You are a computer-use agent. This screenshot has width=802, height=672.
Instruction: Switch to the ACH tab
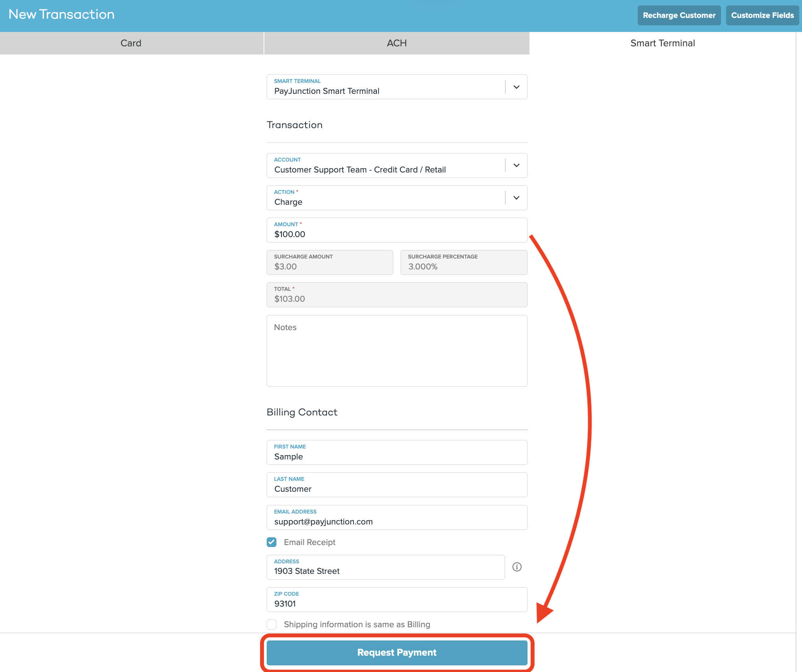pos(397,43)
